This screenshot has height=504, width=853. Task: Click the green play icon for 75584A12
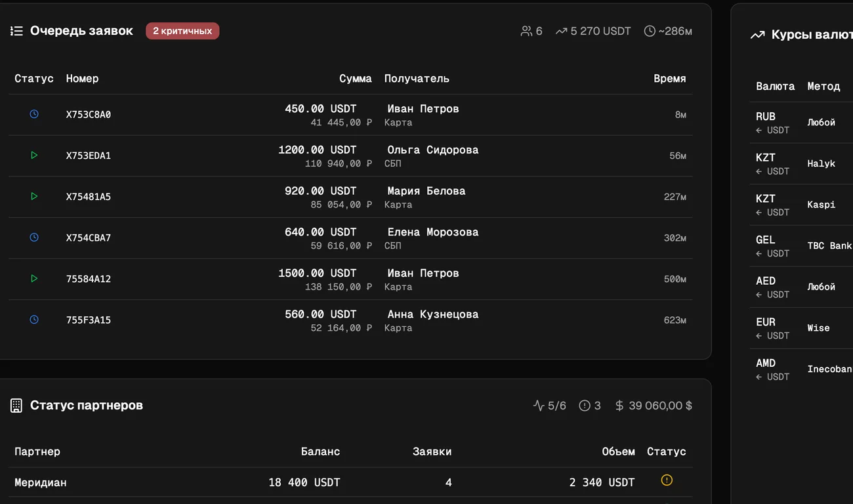pos(34,278)
